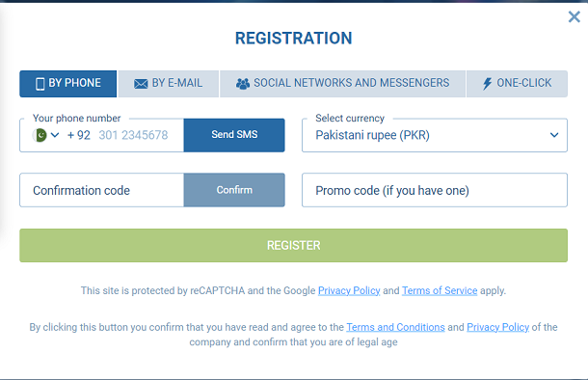Click the lightning bolt One-Click icon
The width and height of the screenshot is (588, 380).
point(487,84)
